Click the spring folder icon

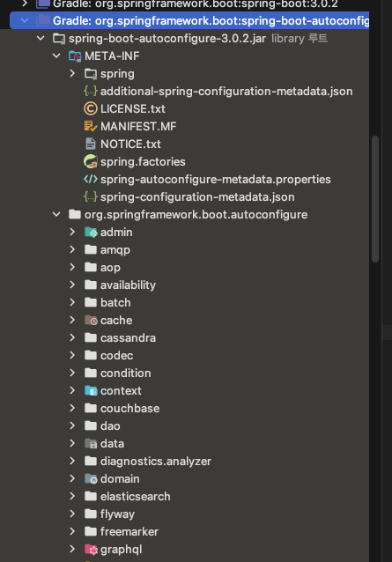click(91, 73)
